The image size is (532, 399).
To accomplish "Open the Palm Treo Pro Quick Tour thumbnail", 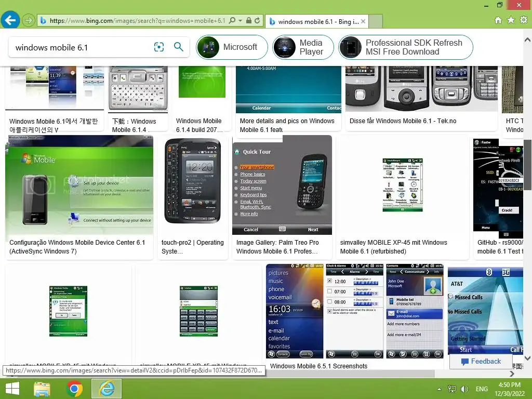I will click(x=282, y=185).
